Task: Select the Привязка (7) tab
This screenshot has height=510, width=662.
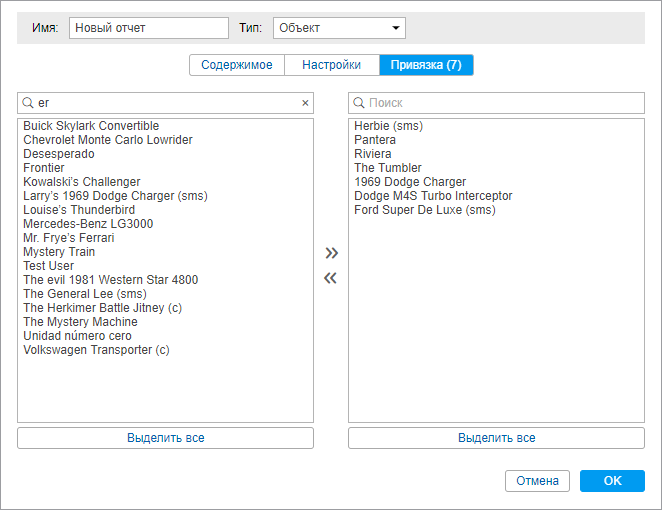Action: coord(426,65)
